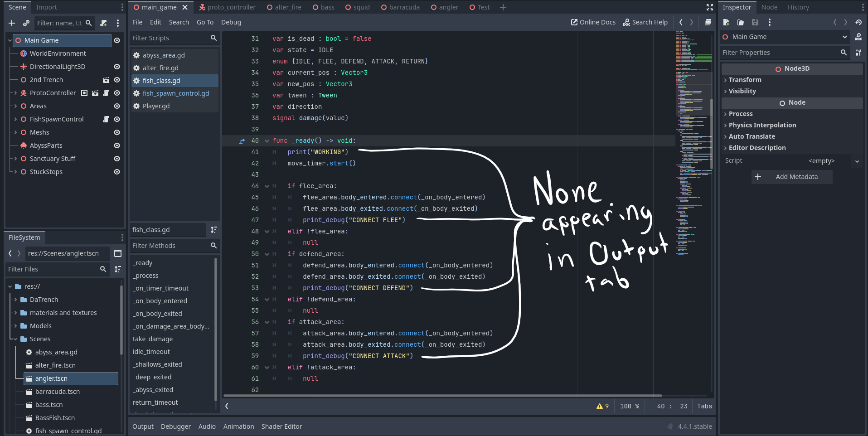Toggle alphabetical sorting of methods list

pyautogui.click(x=214, y=230)
